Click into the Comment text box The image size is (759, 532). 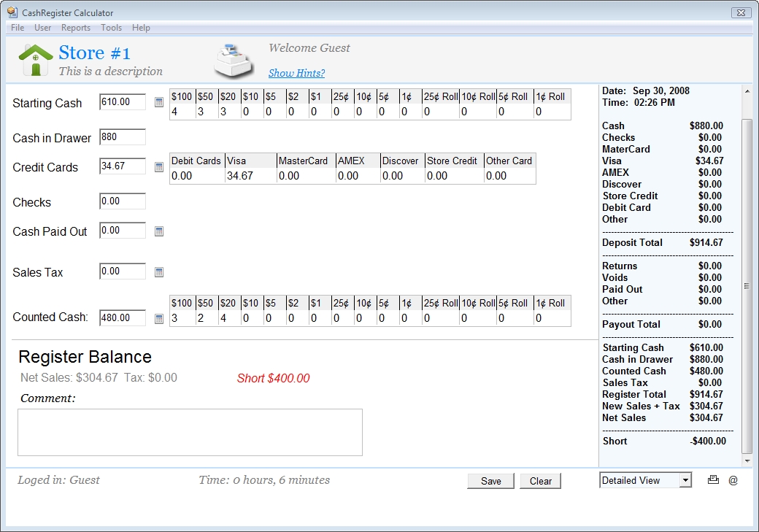coord(190,432)
